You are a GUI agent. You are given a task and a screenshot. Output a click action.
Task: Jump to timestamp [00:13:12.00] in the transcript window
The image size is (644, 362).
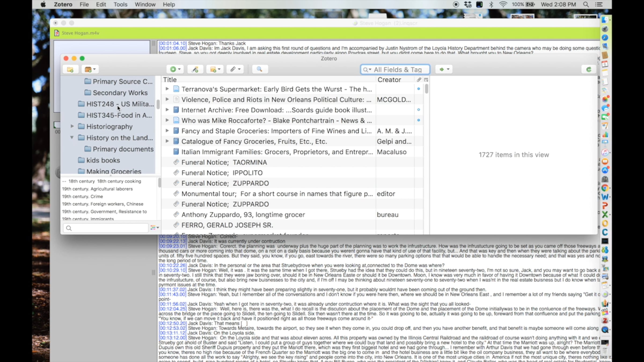tap(173, 338)
